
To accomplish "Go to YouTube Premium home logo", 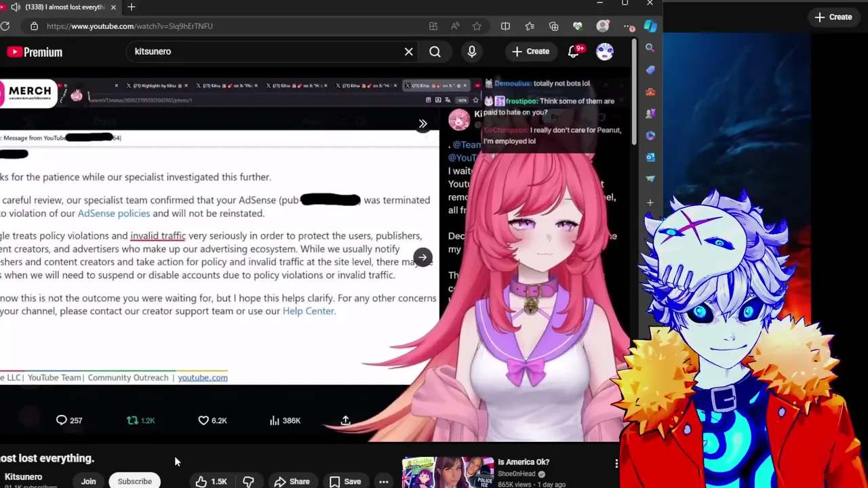I will point(35,52).
